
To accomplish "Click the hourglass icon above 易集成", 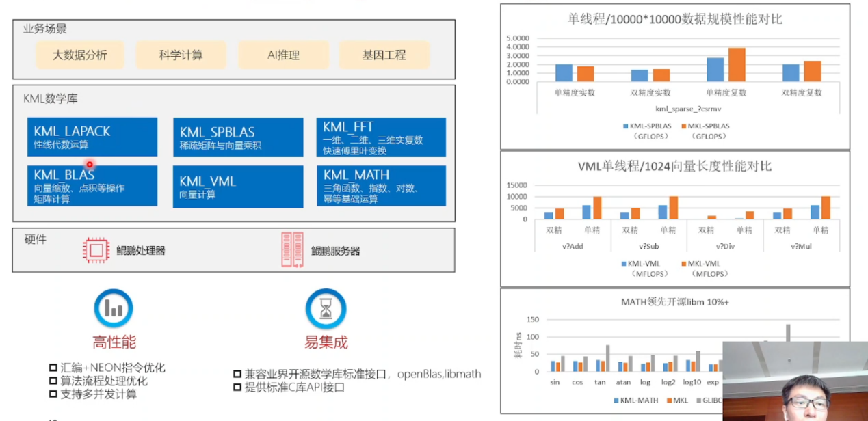I will coord(326,308).
